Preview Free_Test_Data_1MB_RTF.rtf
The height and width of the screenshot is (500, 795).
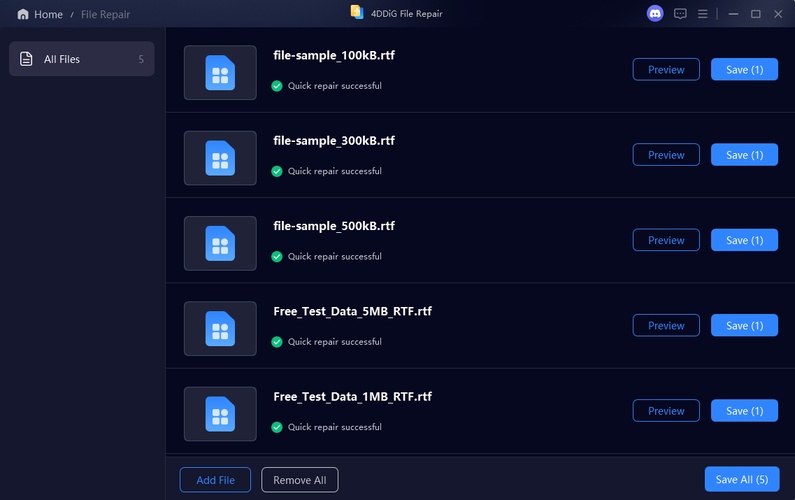click(x=666, y=411)
